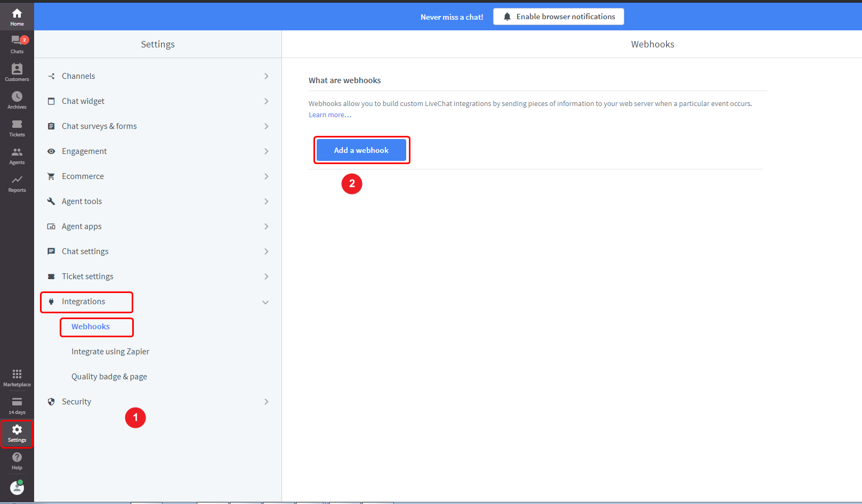Click the Settings panel header

pyautogui.click(x=158, y=44)
